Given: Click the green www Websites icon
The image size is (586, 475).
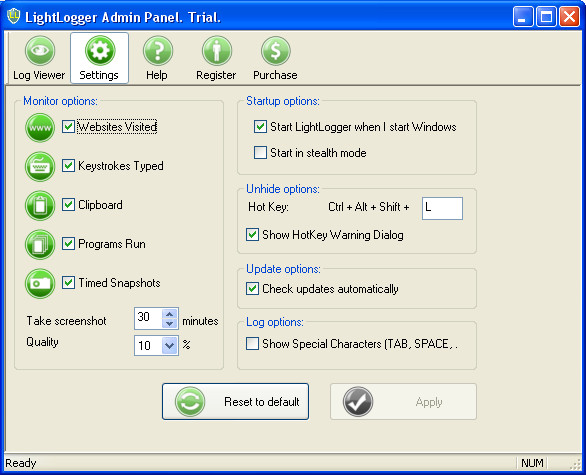Looking at the screenshot, I should tap(40, 127).
